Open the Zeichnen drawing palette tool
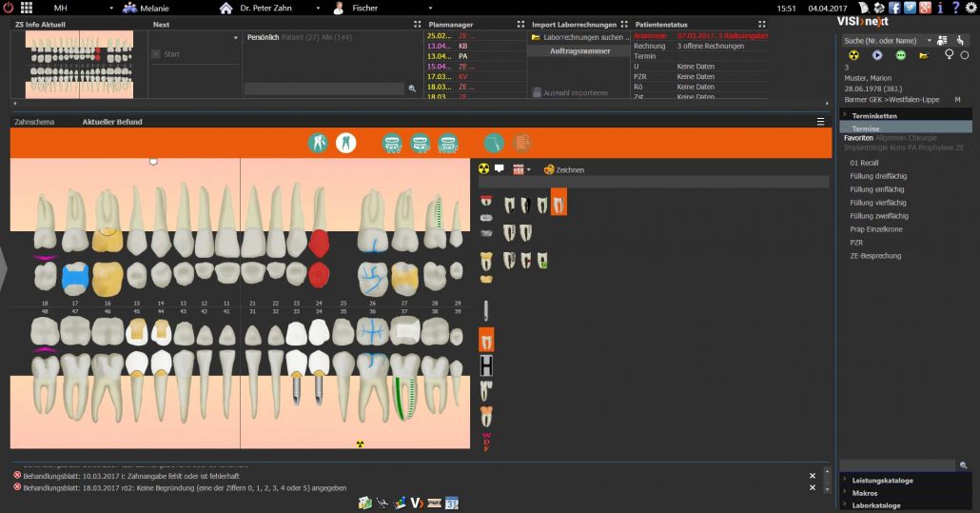Viewport: 980px width, 513px height. (x=564, y=169)
